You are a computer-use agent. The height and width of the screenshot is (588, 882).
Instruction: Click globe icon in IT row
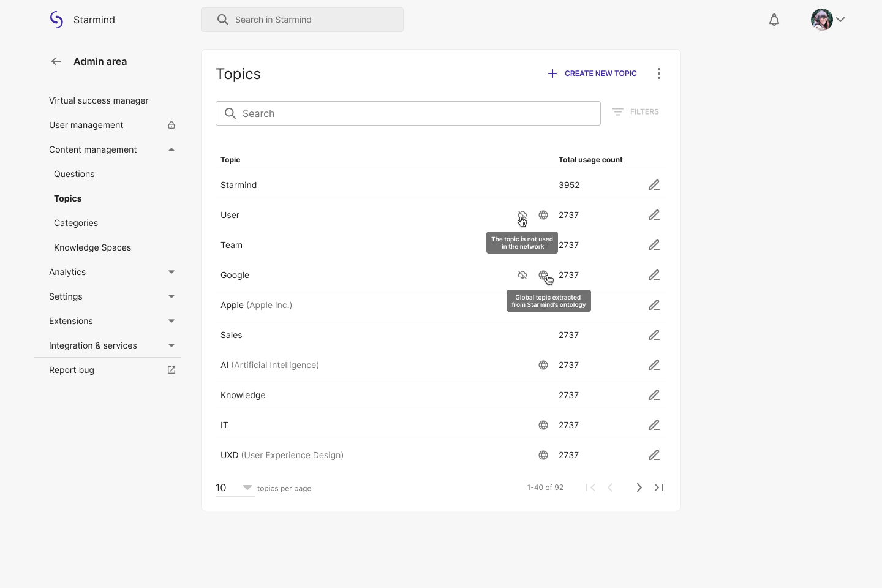[x=543, y=425]
